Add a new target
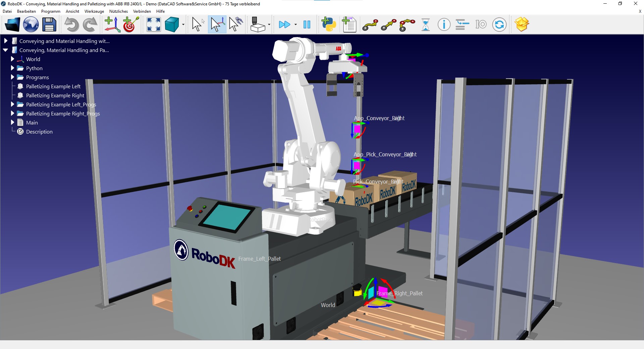The height and width of the screenshot is (349, 644). coord(131,24)
